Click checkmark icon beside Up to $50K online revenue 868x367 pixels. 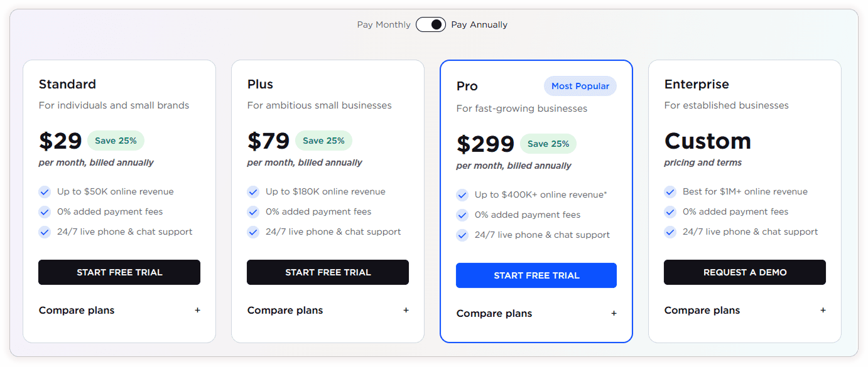click(45, 191)
